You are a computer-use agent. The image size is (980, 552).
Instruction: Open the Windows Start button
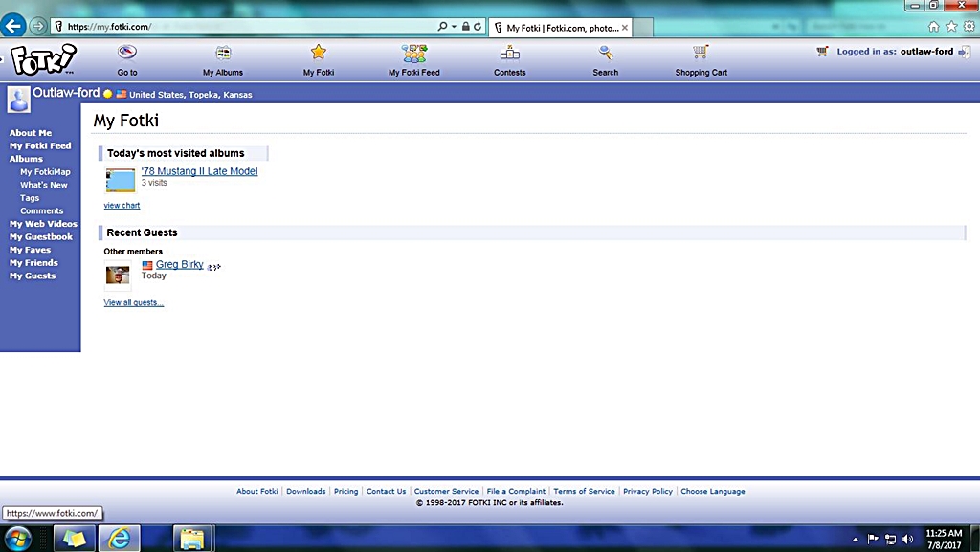click(17, 539)
